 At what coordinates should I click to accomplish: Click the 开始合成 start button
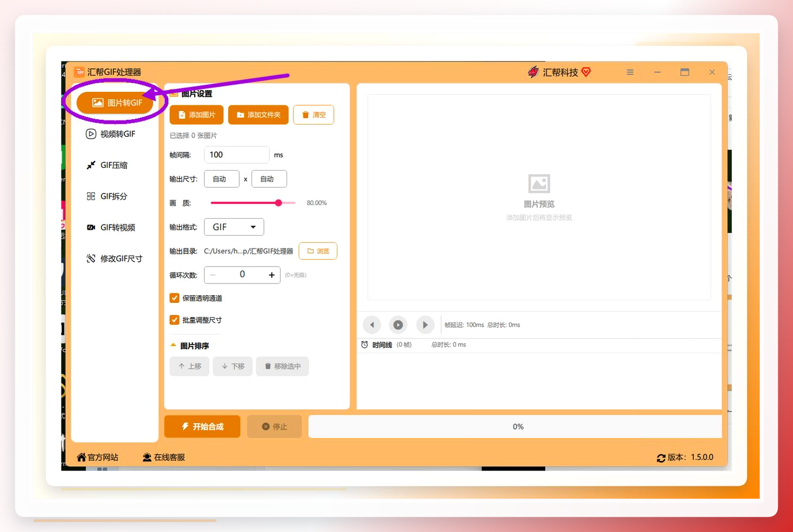tap(202, 427)
